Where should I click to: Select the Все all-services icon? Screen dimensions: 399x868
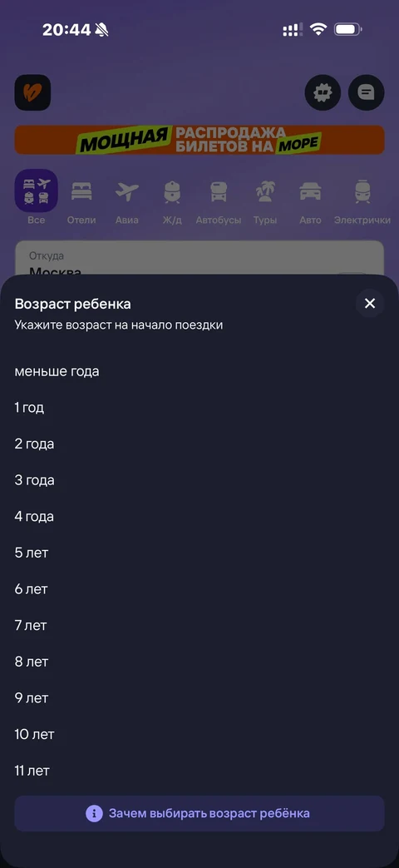pos(36,191)
